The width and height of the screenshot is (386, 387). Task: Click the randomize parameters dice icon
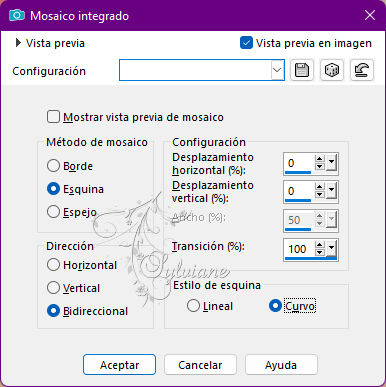click(x=332, y=70)
